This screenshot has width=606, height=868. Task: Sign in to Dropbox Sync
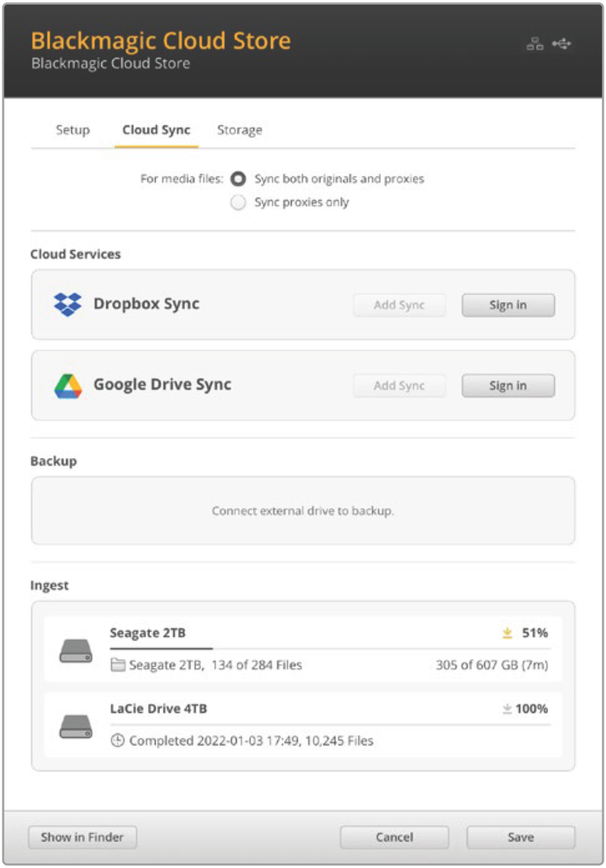tap(508, 305)
